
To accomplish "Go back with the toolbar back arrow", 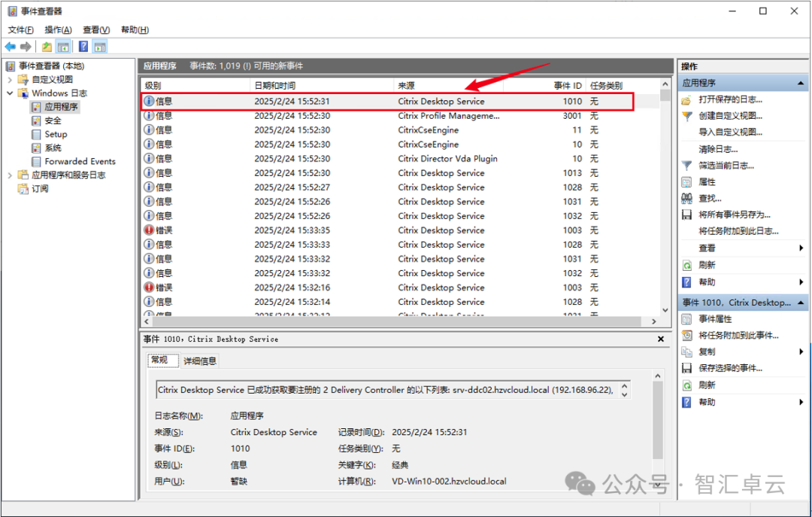I will tap(10, 47).
